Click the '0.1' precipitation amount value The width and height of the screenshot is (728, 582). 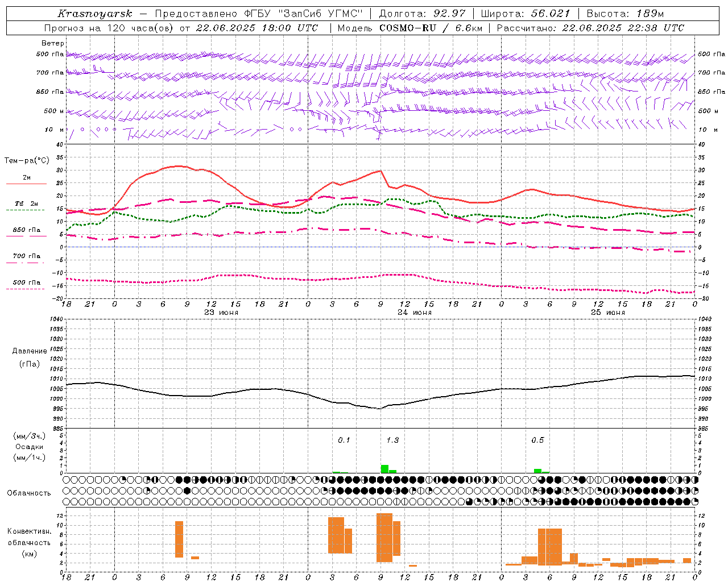344,440
